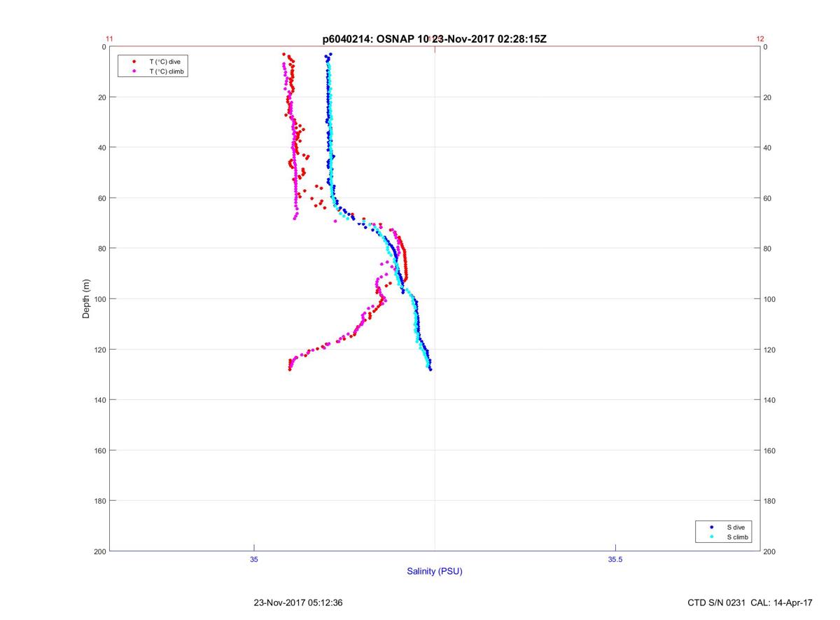Click the red 12 label on the top temperature axis

tap(760, 39)
